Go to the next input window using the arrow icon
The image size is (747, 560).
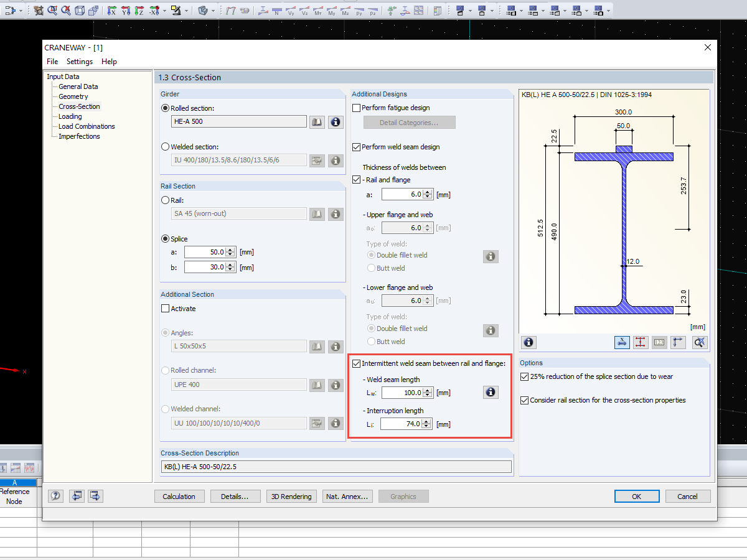(x=95, y=496)
